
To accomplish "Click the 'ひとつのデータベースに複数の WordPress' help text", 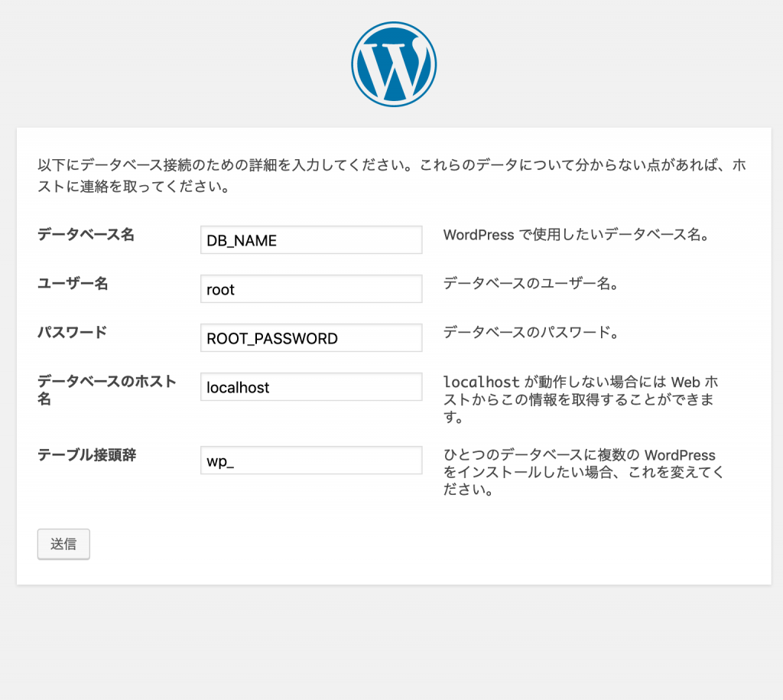I will (583, 472).
